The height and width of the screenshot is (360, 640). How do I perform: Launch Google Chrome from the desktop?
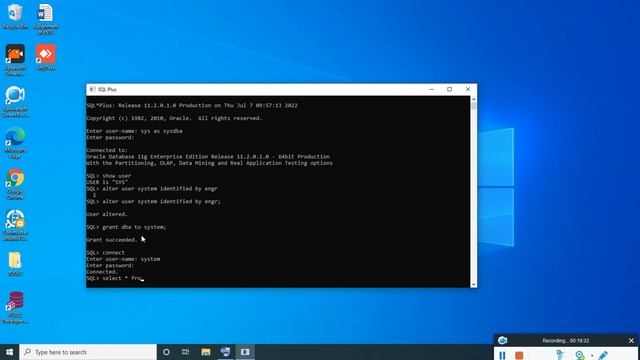15,184
